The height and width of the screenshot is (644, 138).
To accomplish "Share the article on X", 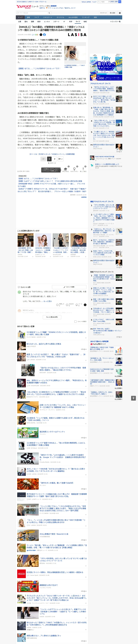I will click(x=41, y=35).
